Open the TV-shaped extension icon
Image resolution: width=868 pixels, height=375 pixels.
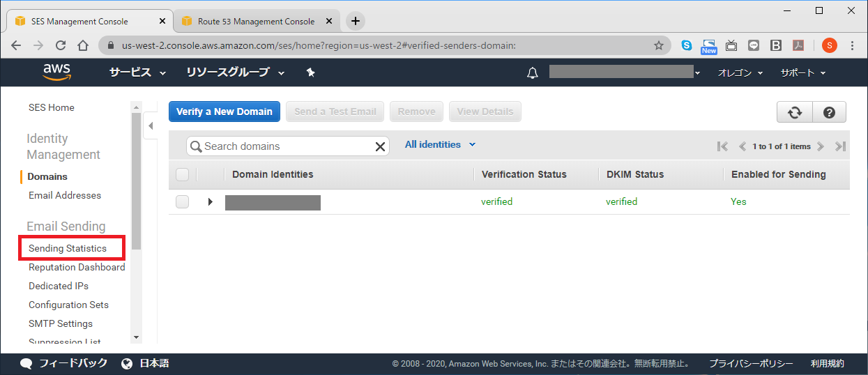tap(731, 45)
